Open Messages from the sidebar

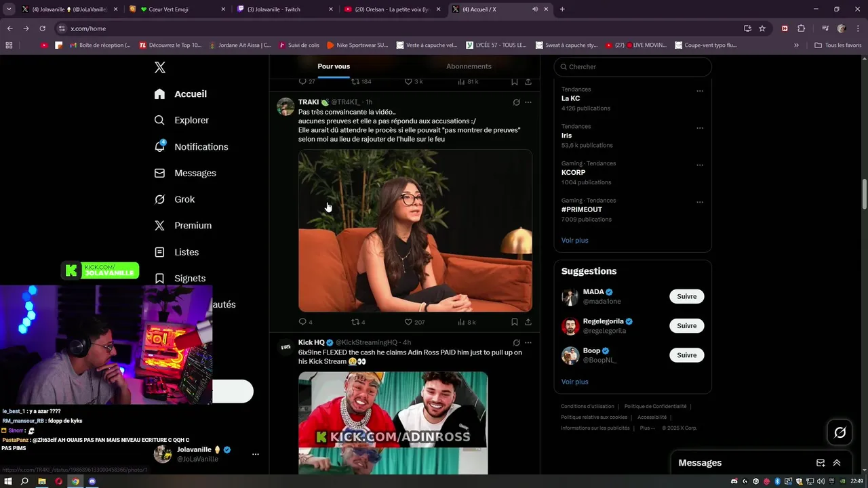(x=185, y=173)
